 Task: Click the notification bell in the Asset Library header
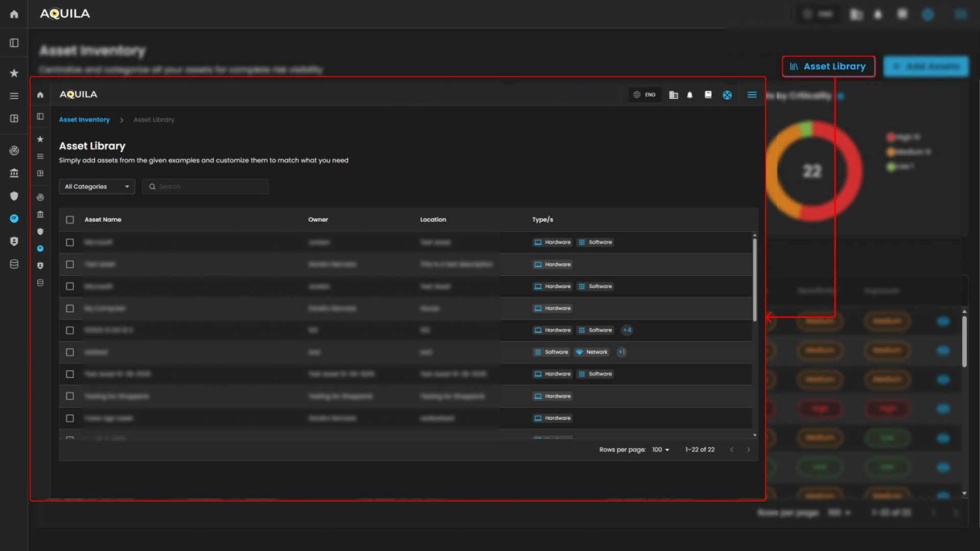tap(689, 95)
